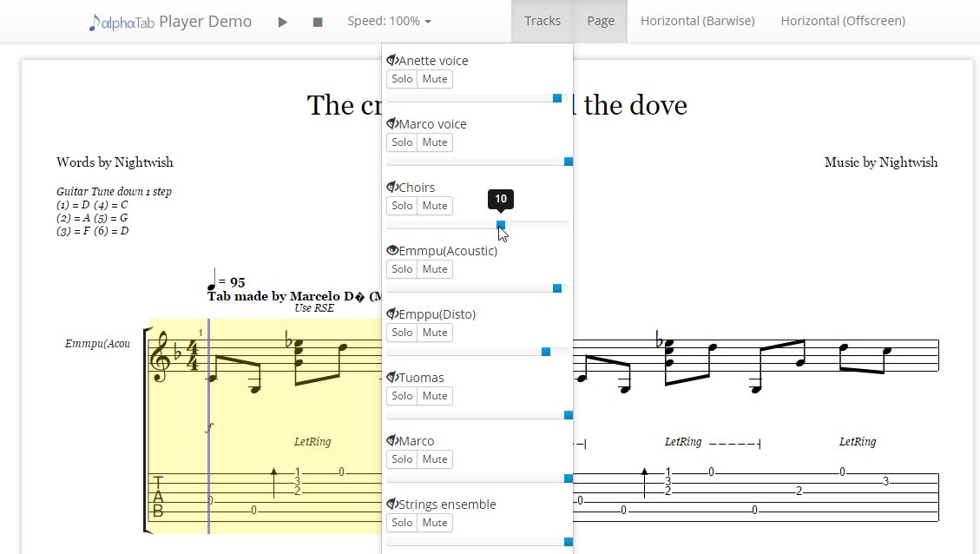Solo the Marco voice track
The height and width of the screenshot is (554, 980).
402,142
